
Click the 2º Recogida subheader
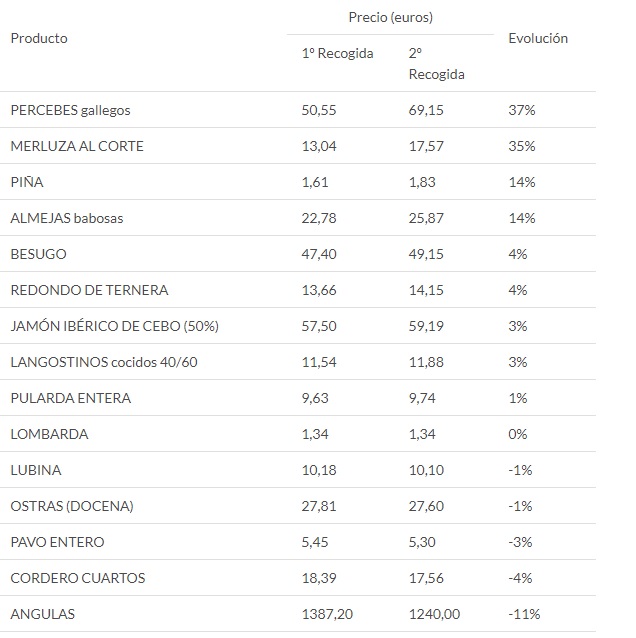pyautogui.click(x=437, y=64)
